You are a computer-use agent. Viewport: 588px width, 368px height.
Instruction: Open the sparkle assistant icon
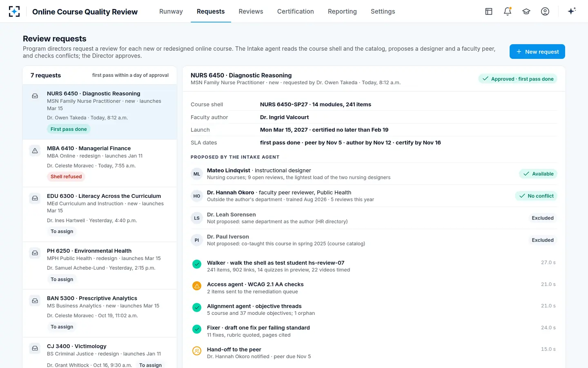coord(572,11)
